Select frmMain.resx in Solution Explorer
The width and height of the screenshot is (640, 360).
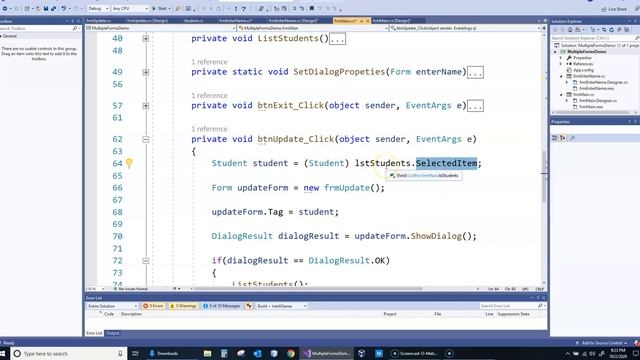pyautogui.click(x=591, y=107)
